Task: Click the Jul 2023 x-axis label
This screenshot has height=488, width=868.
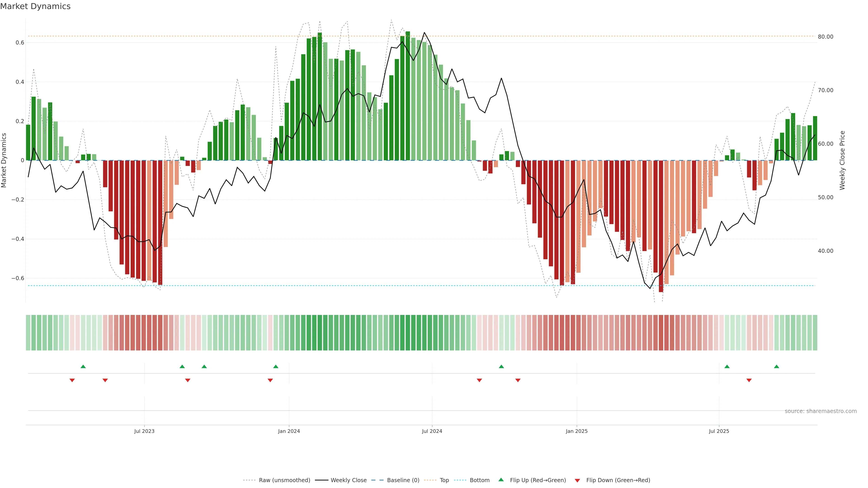Action: pos(144,431)
